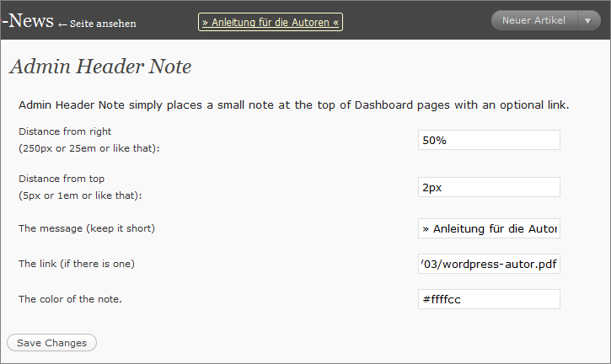Expand the arrow beside Neuer Artikel
The image size is (611, 364).
click(x=588, y=21)
